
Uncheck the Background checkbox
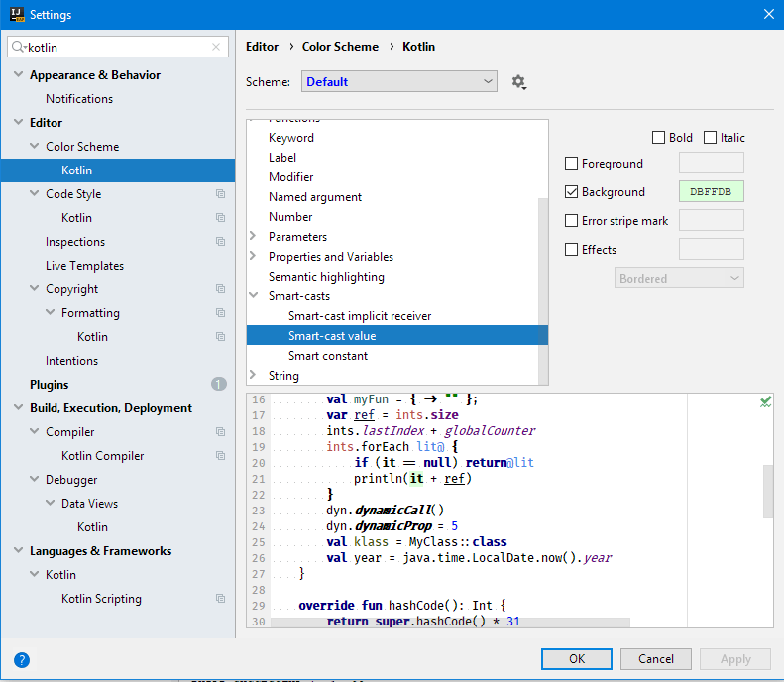coord(571,192)
